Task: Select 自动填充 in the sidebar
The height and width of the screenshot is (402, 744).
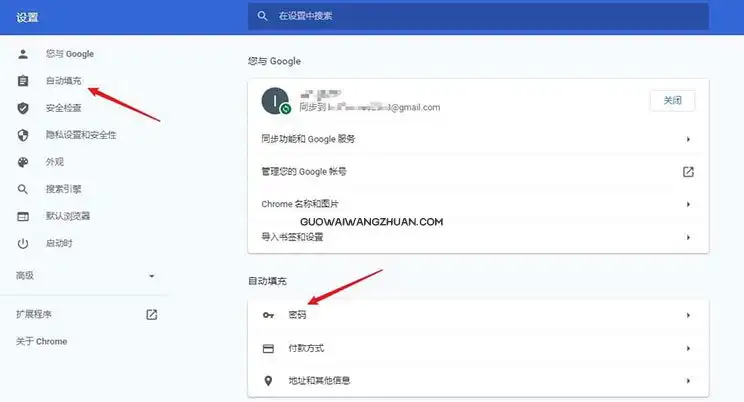Action: [x=64, y=81]
